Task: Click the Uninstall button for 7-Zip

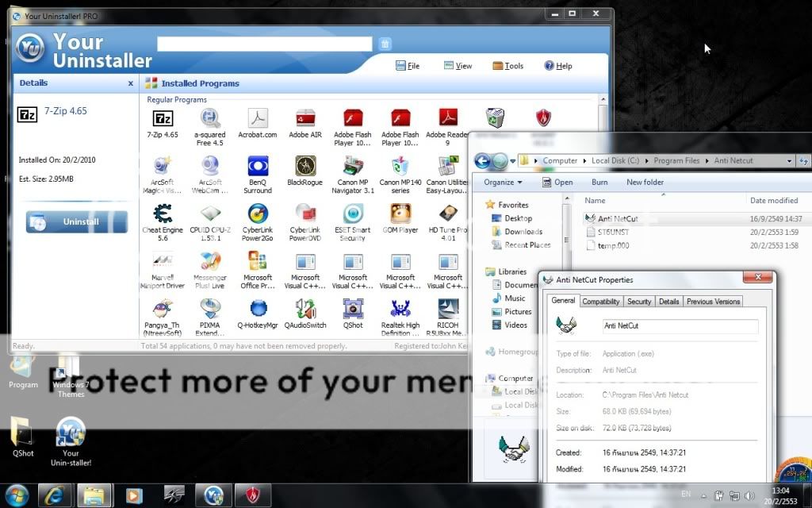Action: click(77, 222)
